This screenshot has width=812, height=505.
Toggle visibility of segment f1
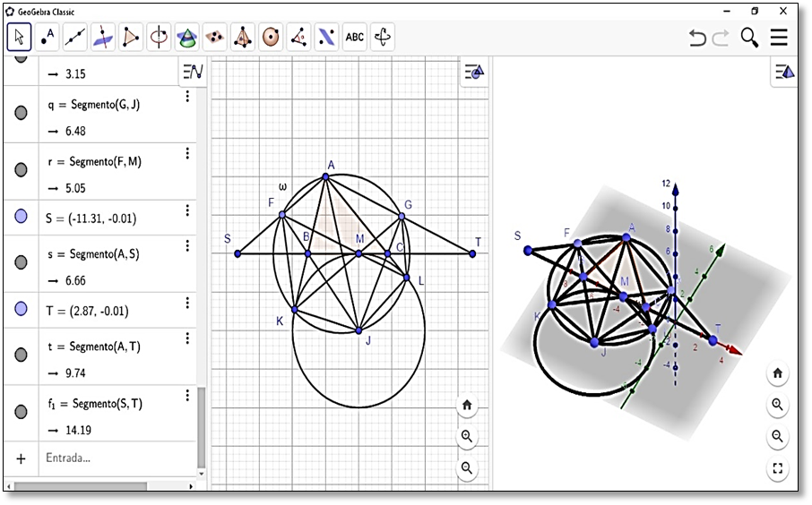[21, 412]
